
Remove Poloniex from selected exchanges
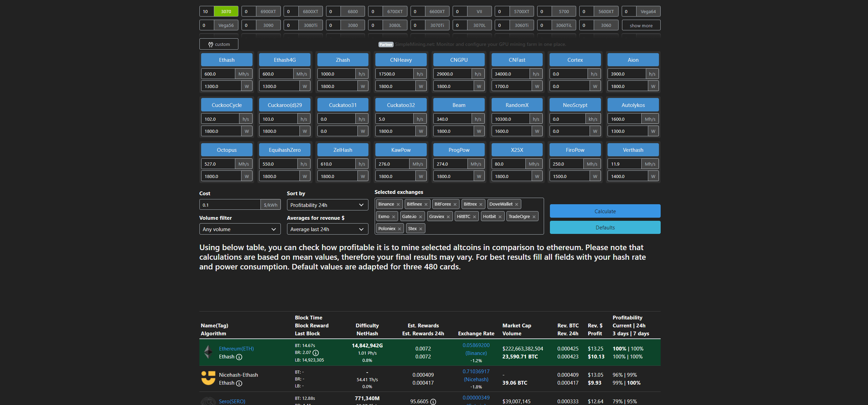[x=400, y=229]
